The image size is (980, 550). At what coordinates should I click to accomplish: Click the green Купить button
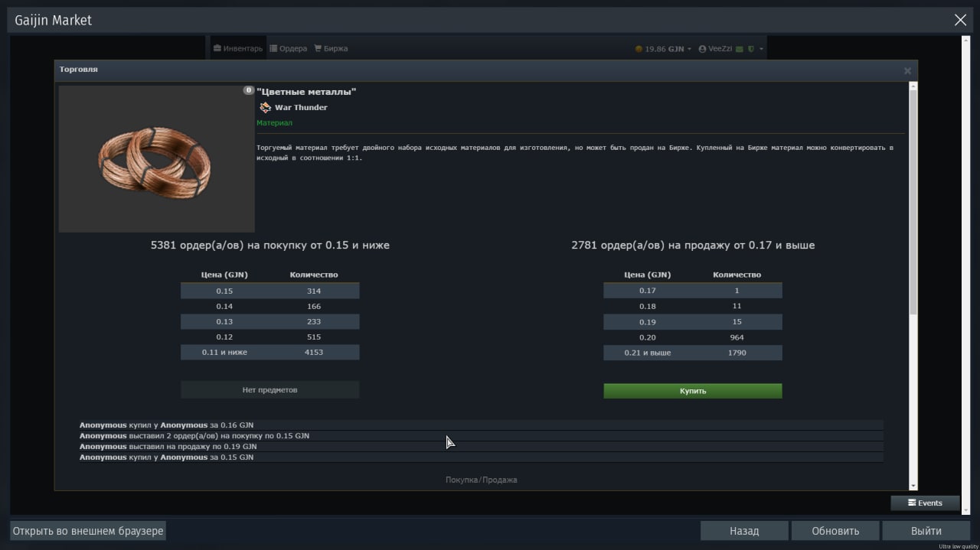pos(693,391)
